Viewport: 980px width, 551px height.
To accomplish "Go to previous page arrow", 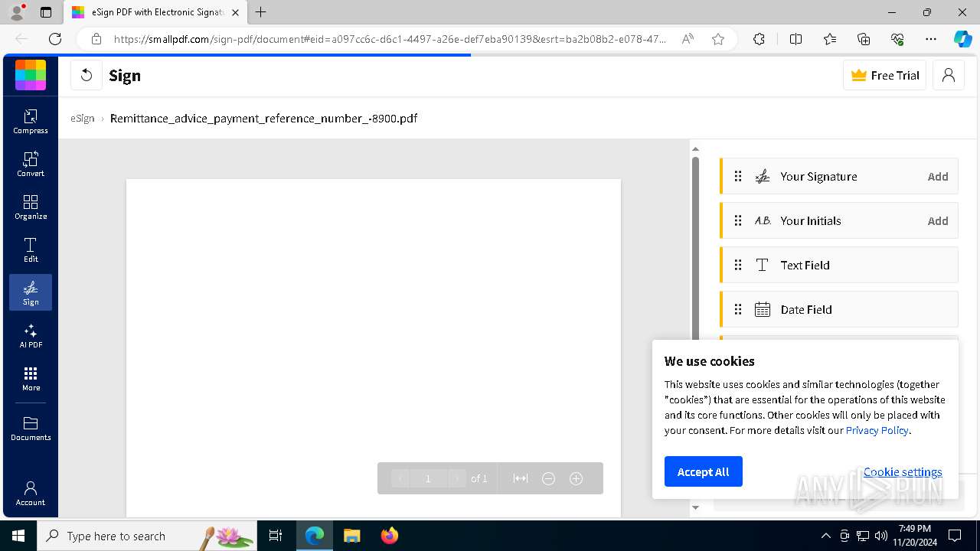I will 400,478.
